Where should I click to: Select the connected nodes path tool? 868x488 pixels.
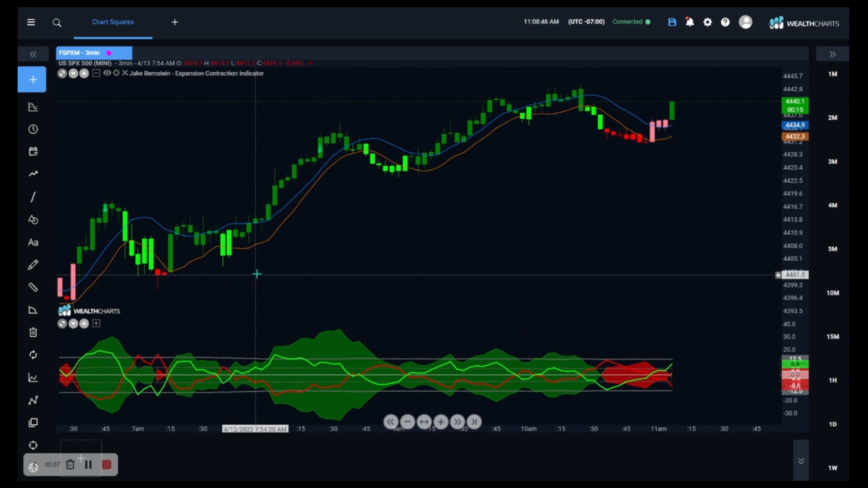pos(33,400)
